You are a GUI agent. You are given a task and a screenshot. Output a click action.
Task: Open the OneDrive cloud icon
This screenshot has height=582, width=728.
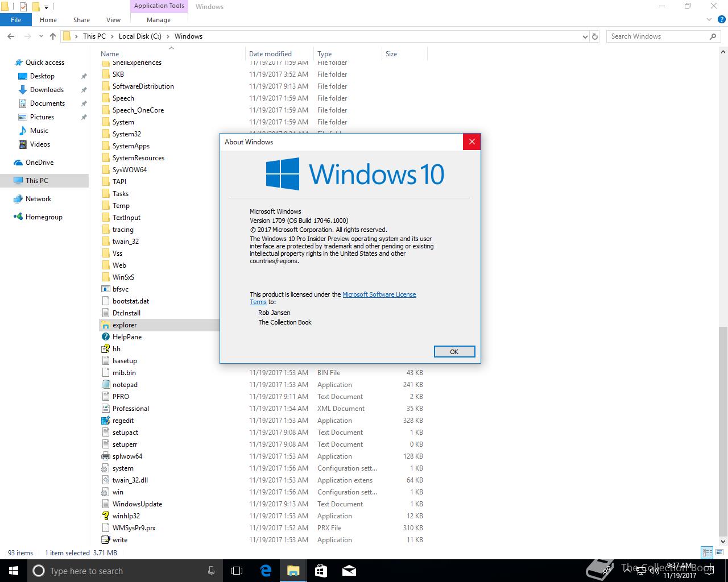coord(18,163)
